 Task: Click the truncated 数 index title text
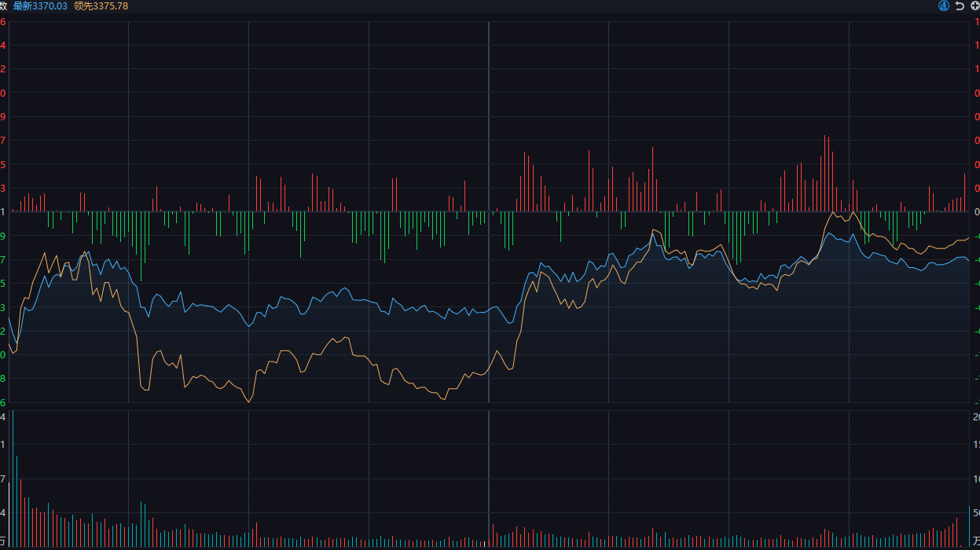tap(4, 6)
